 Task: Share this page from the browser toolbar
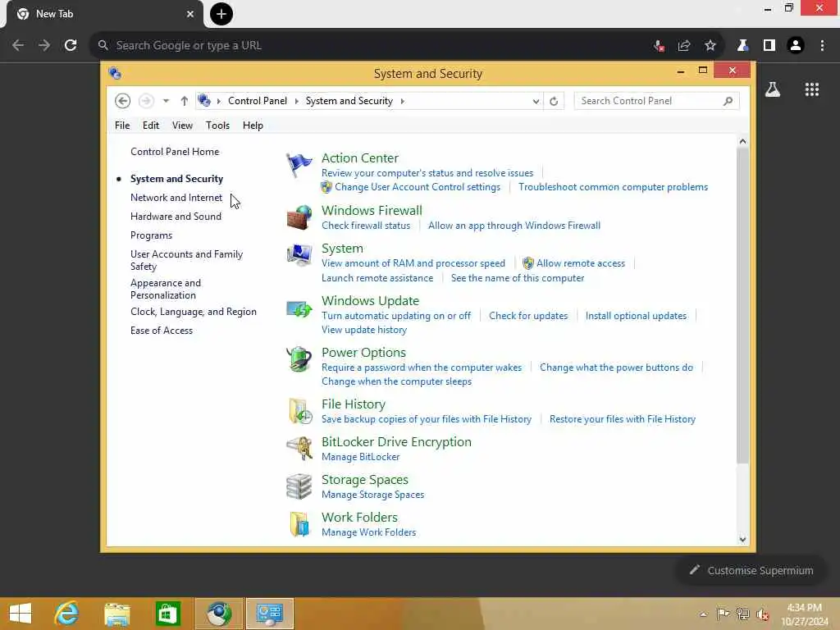point(683,46)
